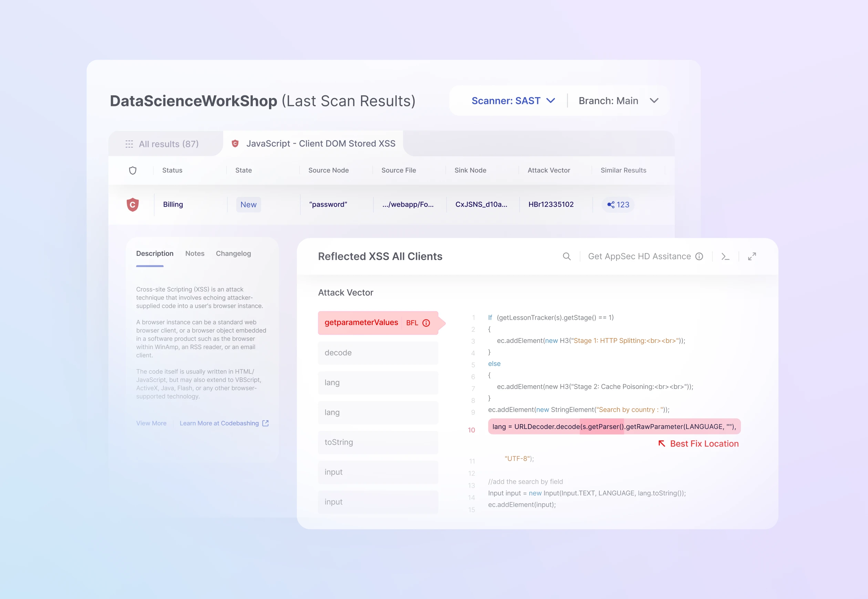Screen dimensions: 868x599
Task: Open Learn More at Codebashing link
Action: [x=219, y=423]
